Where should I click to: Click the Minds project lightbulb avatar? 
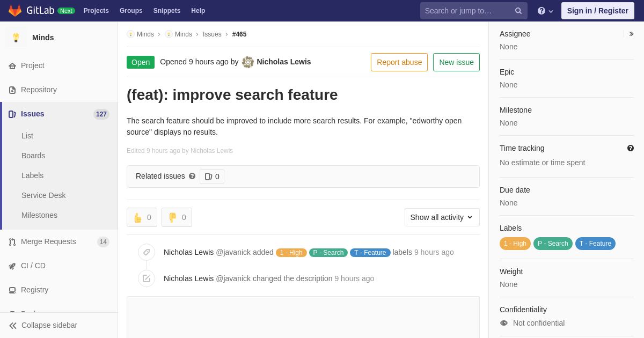click(16, 38)
